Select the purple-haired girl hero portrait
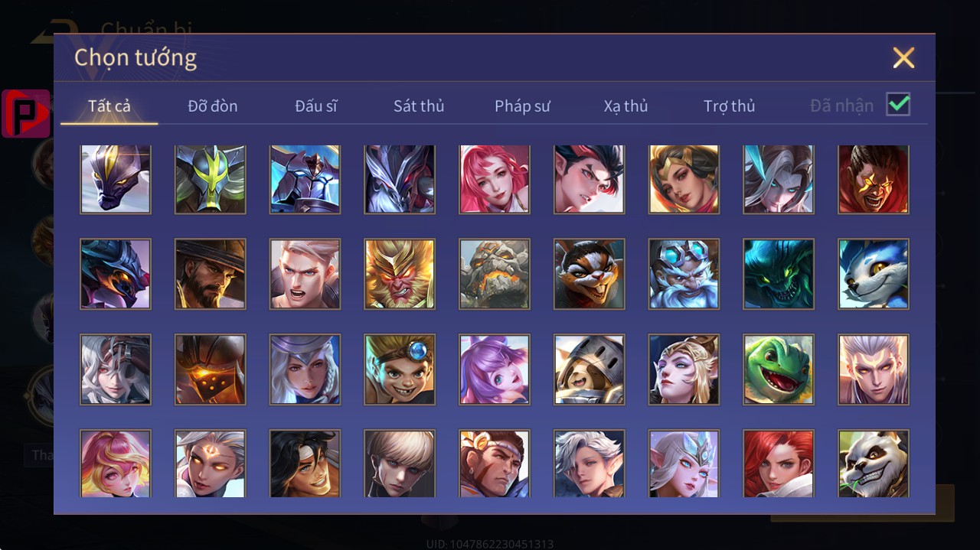Screen dimensions: 980x550 [495, 369]
